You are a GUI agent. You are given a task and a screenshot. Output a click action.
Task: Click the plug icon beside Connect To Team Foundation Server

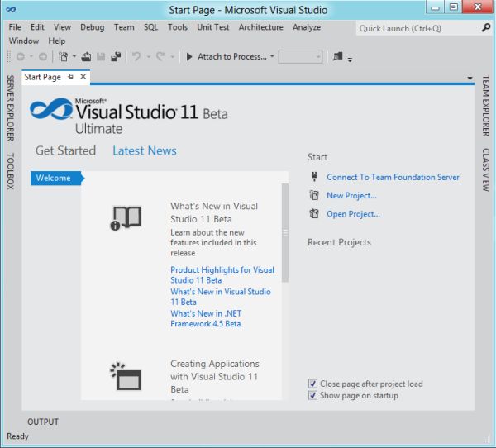[314, 177]
